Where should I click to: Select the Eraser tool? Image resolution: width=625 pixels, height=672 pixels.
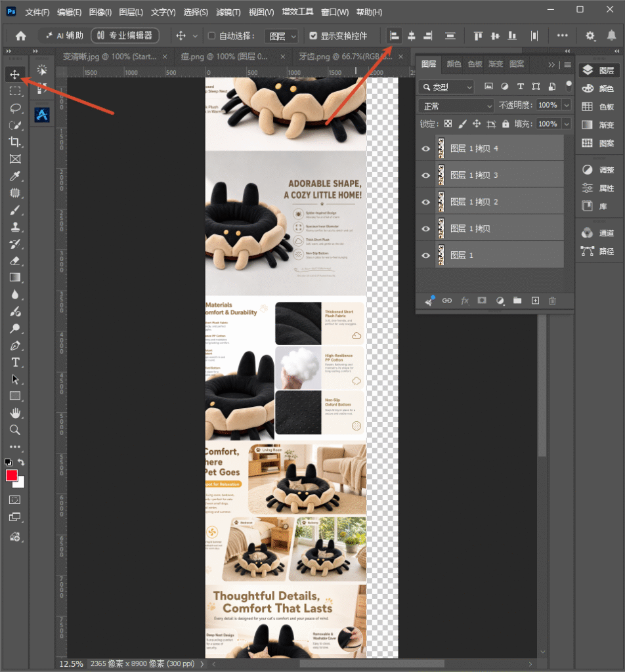point(15,261)
